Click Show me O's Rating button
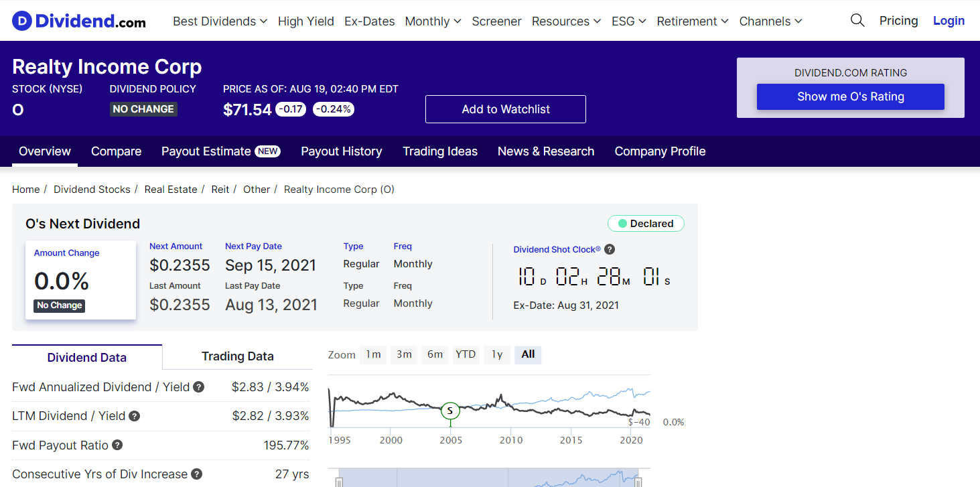Viewport: 980px width, 487px height. [x=851, y=96]
